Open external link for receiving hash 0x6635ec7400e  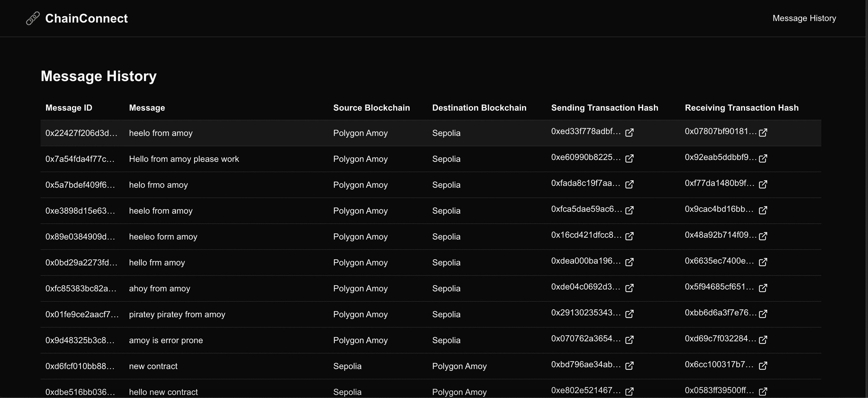point(763,262)
